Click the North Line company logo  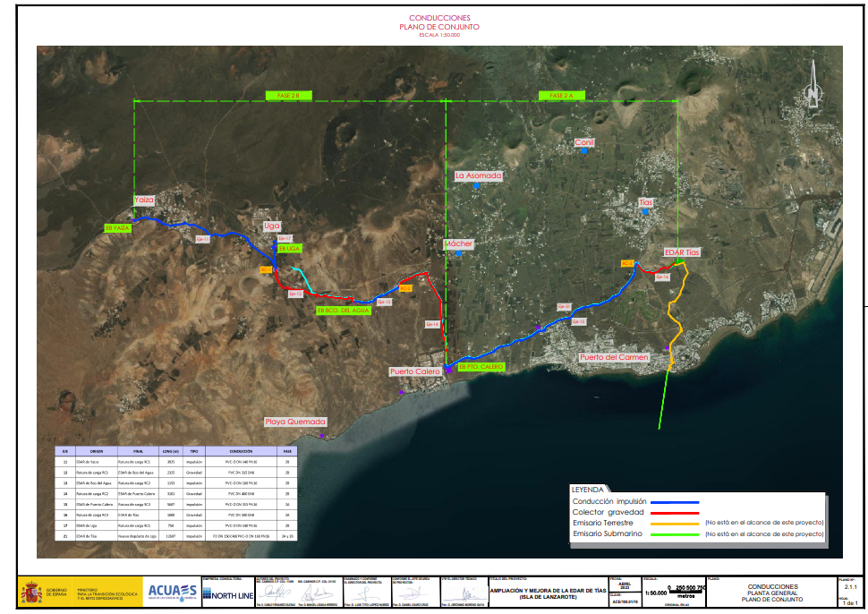(x=226, y=595)
